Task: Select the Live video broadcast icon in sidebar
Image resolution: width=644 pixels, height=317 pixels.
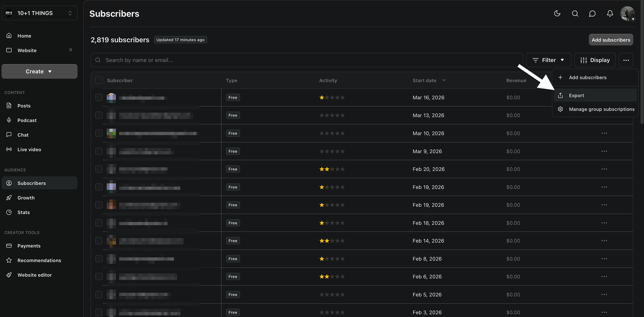Action: pyautogui.click(x=9, y=149)
